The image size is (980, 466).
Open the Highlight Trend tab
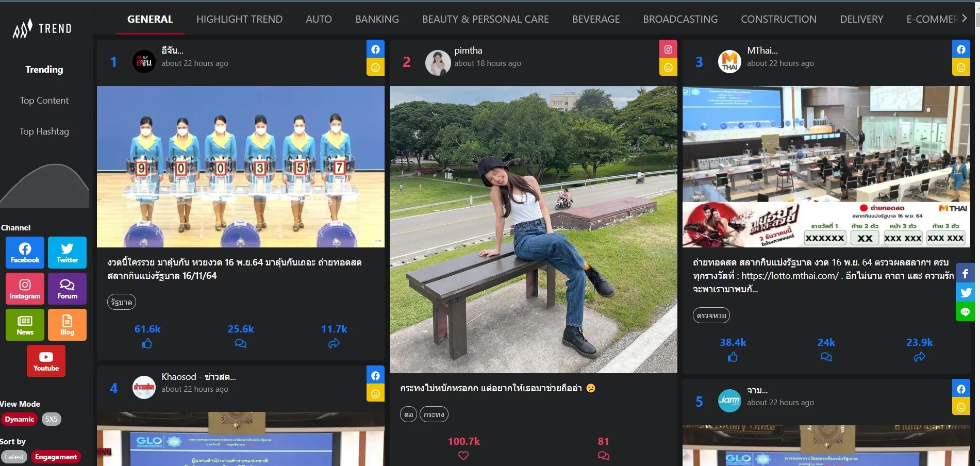click(x=239, y=19)
